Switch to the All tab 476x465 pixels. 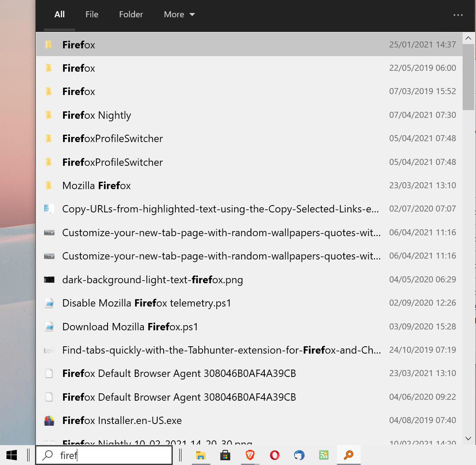point(60,14)
